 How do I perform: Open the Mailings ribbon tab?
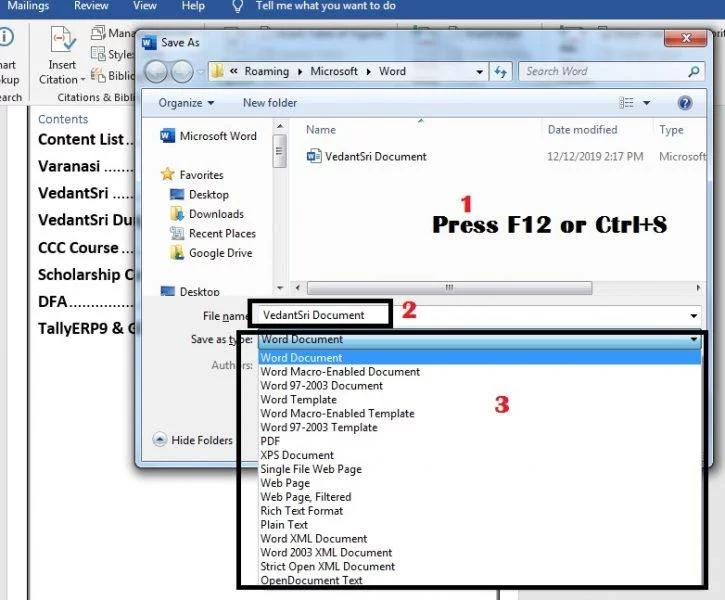[x=28, y=6]
